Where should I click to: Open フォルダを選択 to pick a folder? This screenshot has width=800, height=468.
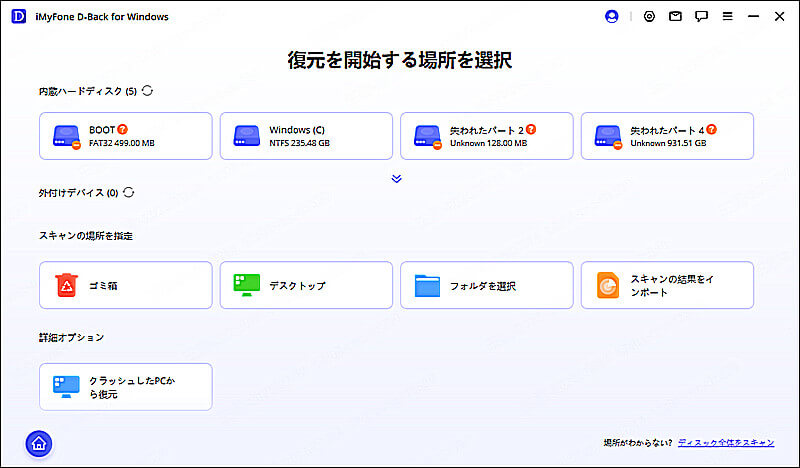click(x=487, y=286)
